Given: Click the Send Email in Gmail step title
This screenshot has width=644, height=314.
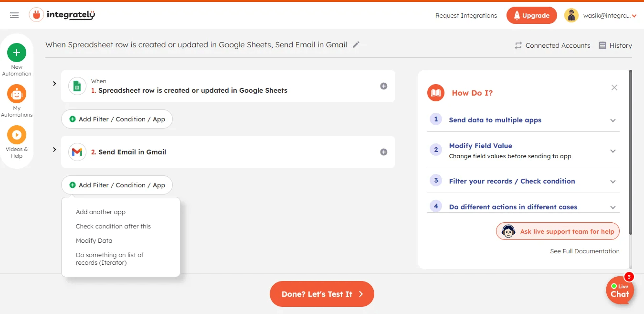Looking at the screenshot, I should coord(132,152).
